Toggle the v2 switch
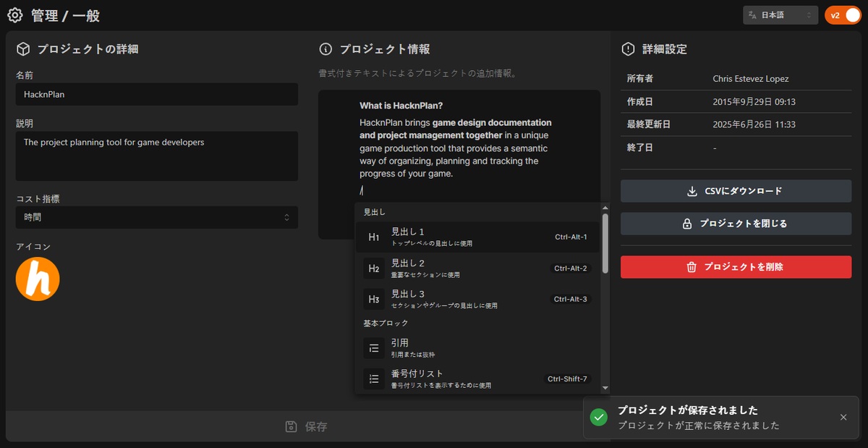This screenshot has height=448, width=868. tap(843, 15)
